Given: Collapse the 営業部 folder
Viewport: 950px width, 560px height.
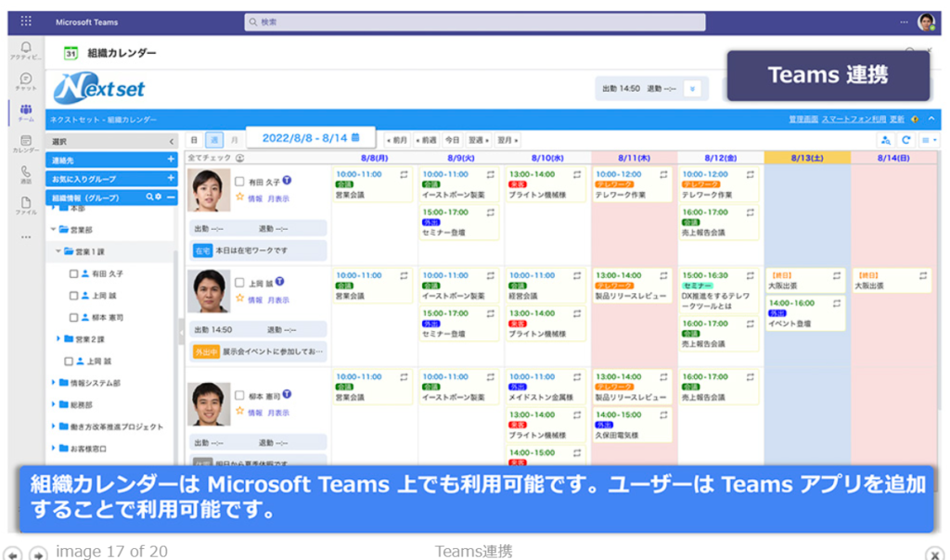Looking at the screenshot, I should 53,229.
